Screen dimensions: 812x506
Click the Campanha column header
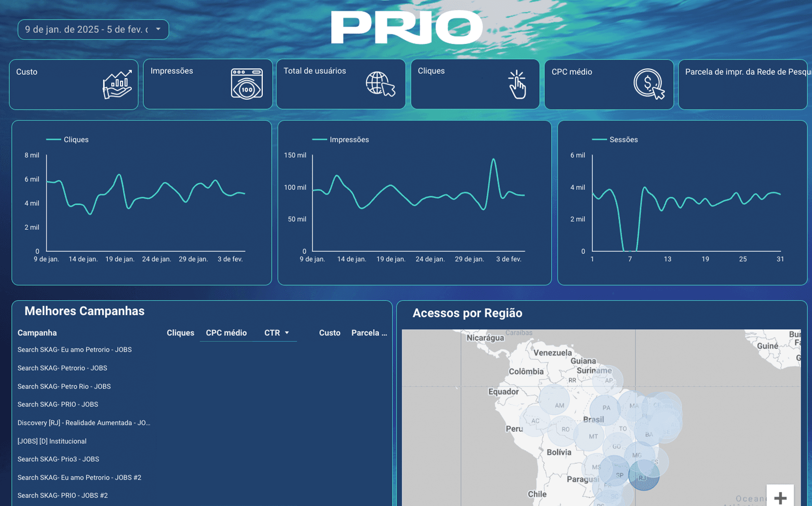pyautogui.click(x=37, y=333)
